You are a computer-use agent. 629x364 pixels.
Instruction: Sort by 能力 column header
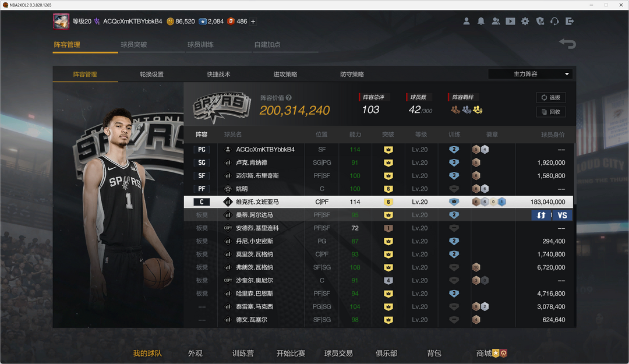[355, 135]
